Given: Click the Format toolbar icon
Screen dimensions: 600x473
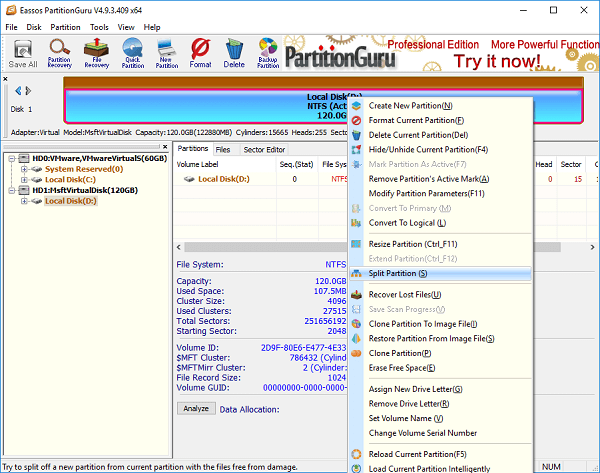Looking at the screenshot, I should click(201, 54).
